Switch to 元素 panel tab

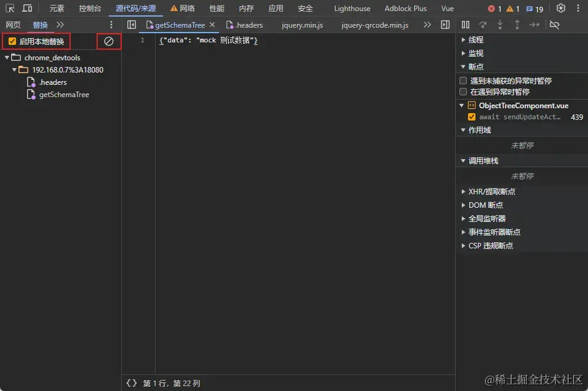pos(57,8)
